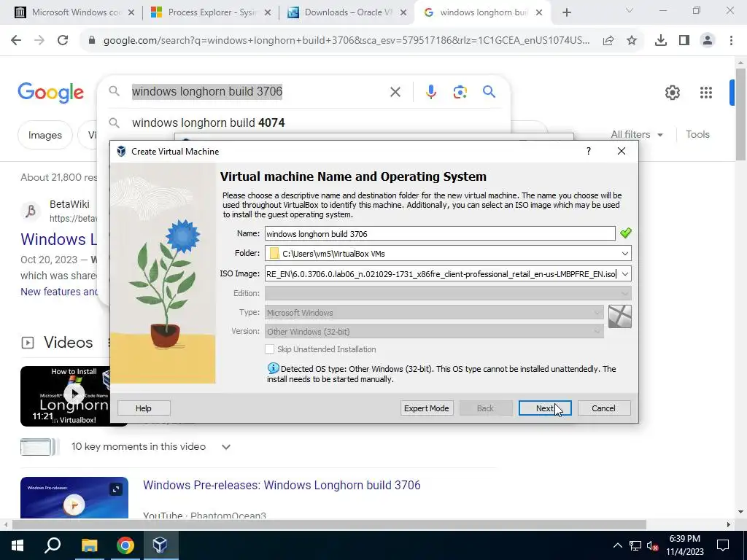Switch to Downloads Oracle tab
Screen dimensions: 747x560
pyautogui.click(x=347, y=12)
